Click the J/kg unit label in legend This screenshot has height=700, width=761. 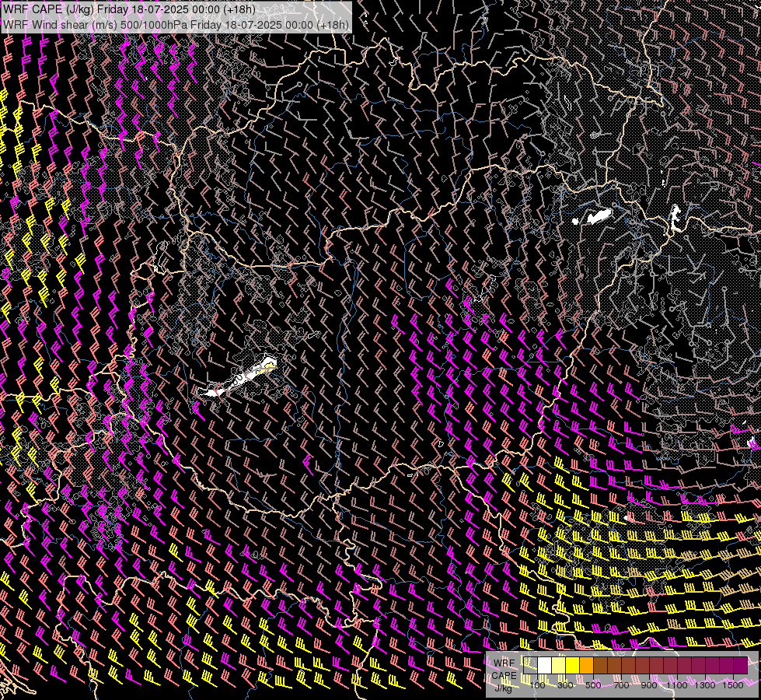tap(503, 688)
